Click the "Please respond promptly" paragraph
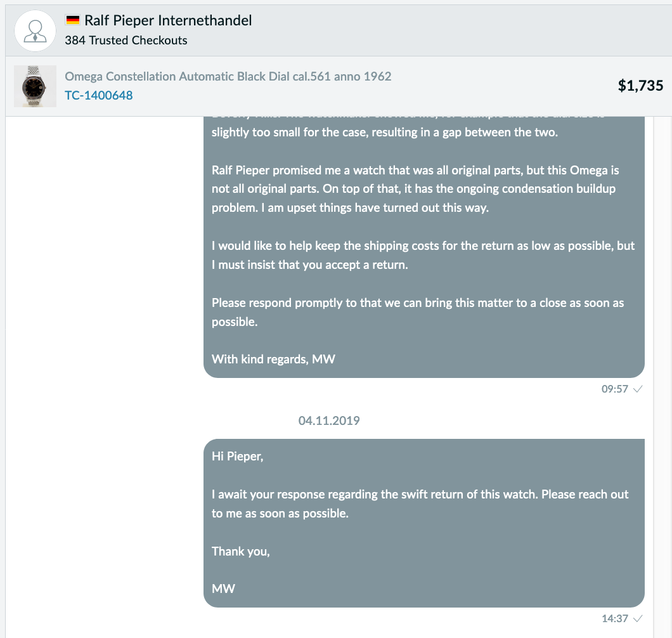 [418, 312]
